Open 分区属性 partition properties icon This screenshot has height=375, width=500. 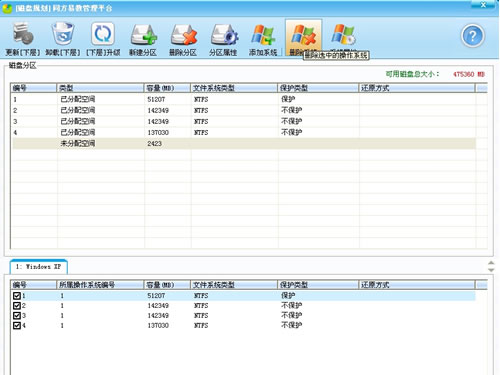click(x=224, y=35)
